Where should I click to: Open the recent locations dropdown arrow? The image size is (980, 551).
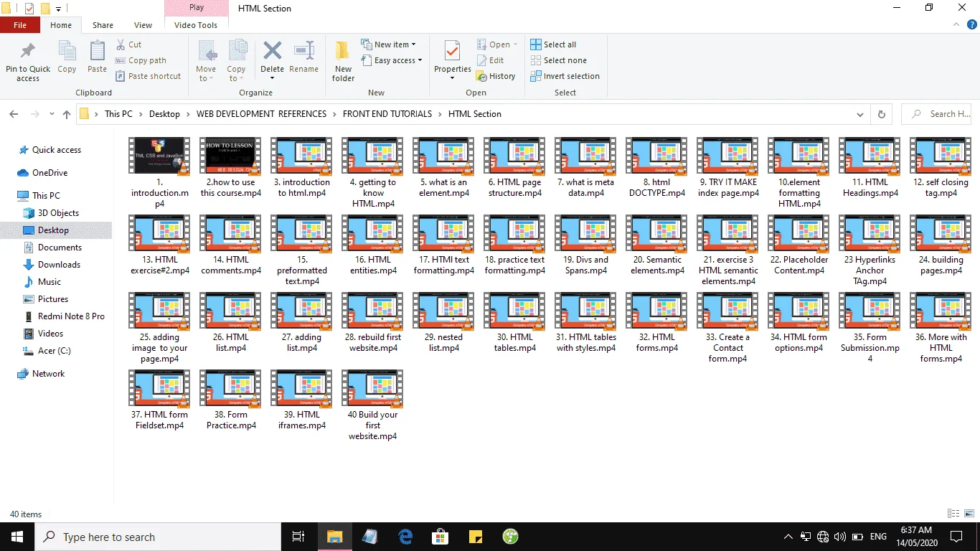click(x=52, y=114)
